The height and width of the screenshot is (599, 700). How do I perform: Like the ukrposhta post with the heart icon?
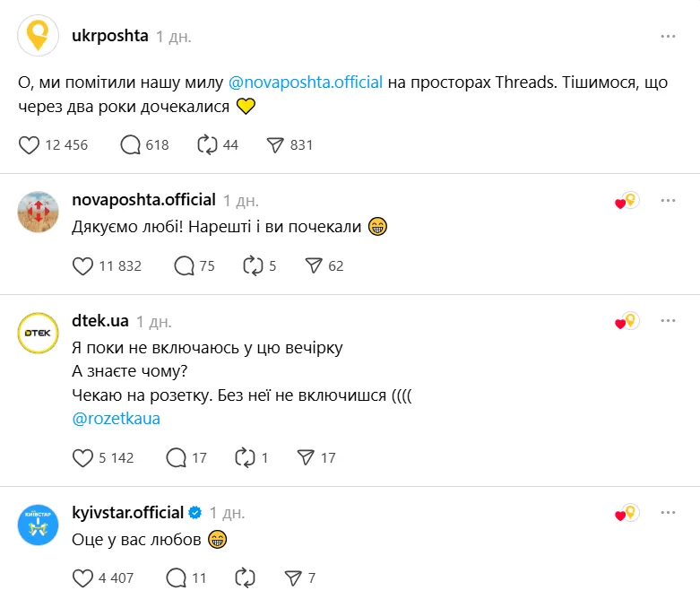[x=30, y=144]
